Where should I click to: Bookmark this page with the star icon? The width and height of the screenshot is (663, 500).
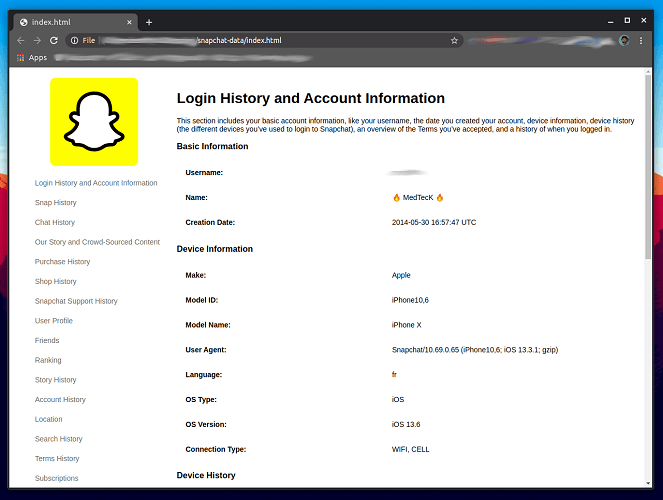tap(454, 41)
